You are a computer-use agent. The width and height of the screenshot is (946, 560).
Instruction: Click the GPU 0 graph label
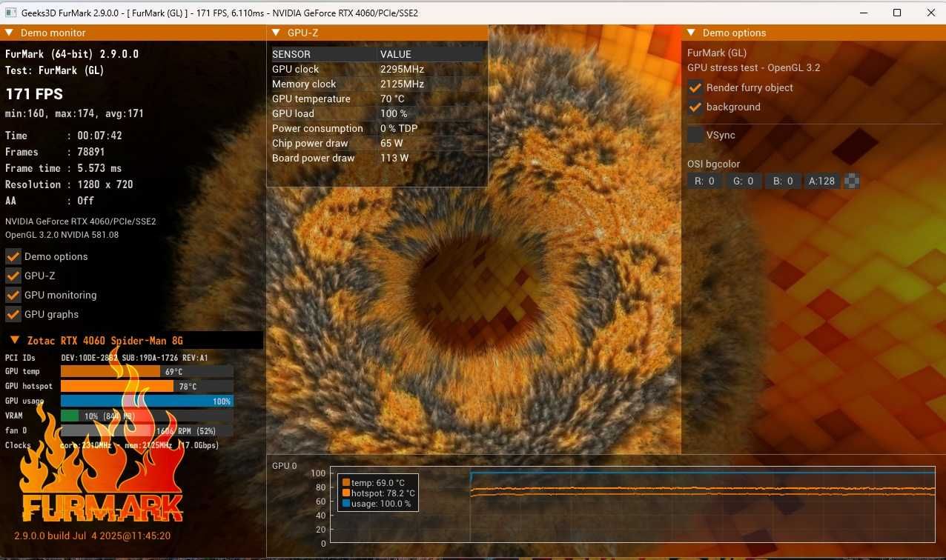(x=284, y=466)
